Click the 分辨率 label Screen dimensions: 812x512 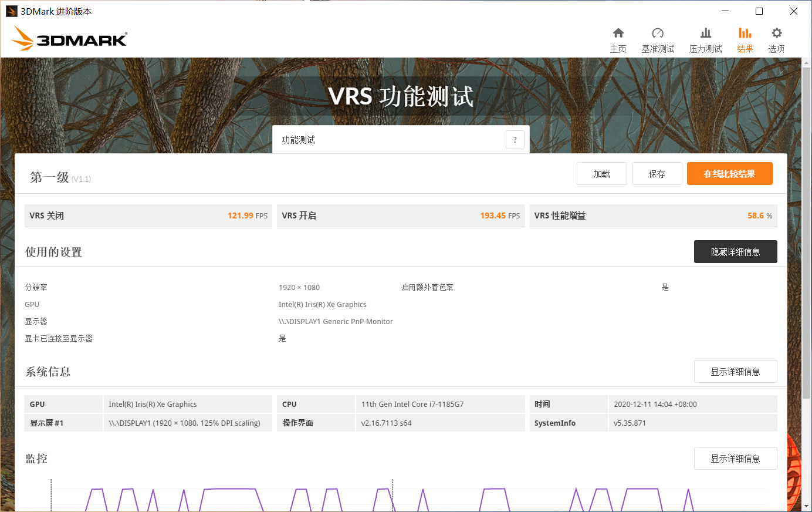(36, 287)
